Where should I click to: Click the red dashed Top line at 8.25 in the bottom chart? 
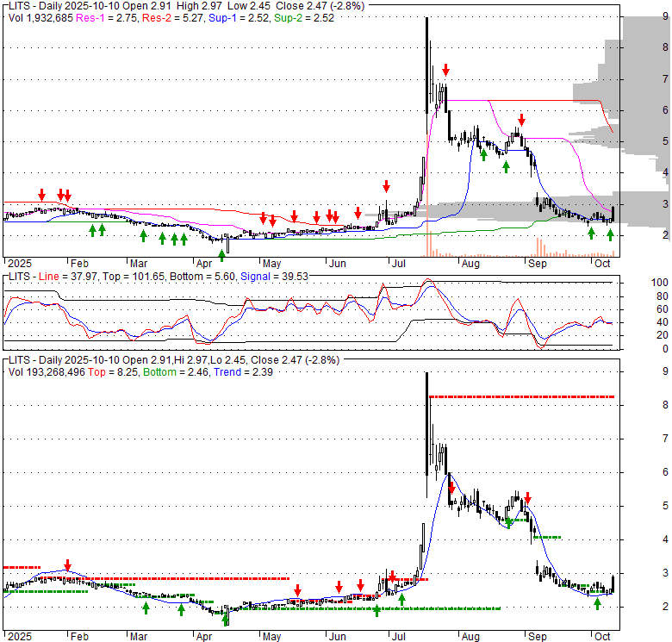521,397
